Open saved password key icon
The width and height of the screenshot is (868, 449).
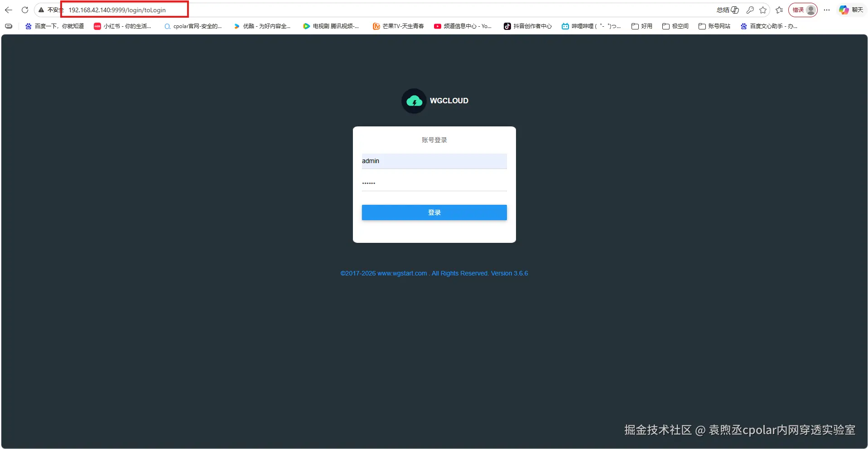click(x=750, y=10)
